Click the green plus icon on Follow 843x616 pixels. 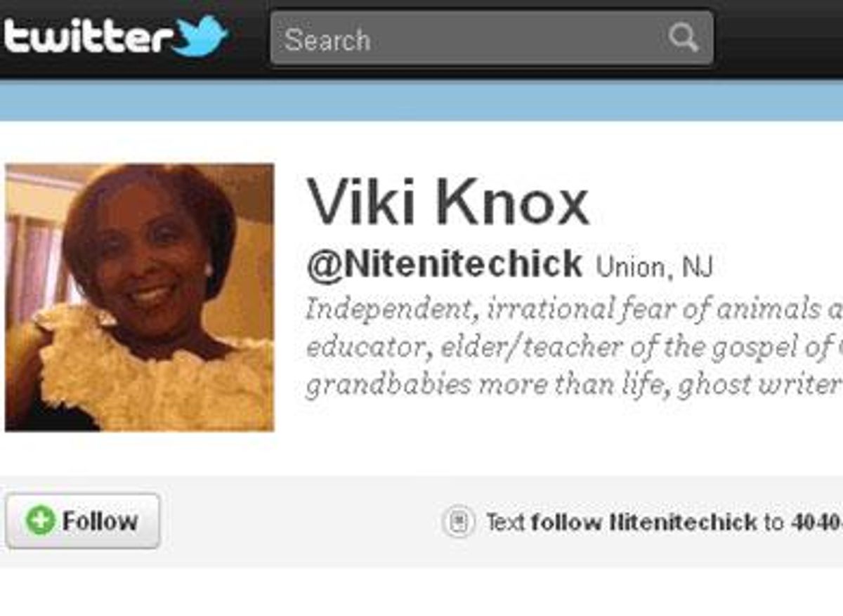40,520
